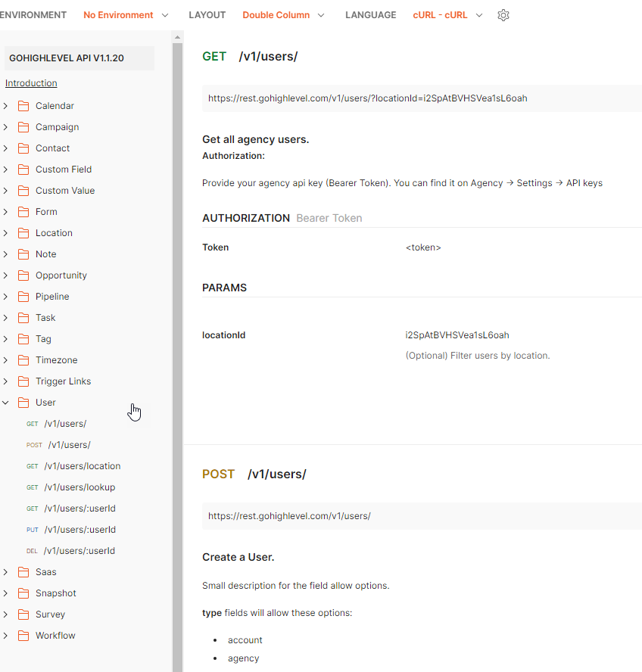Click the Campaign folder icon
This screenshot has width=642, height=672.
pyautogui.click(x=23, y=127)
